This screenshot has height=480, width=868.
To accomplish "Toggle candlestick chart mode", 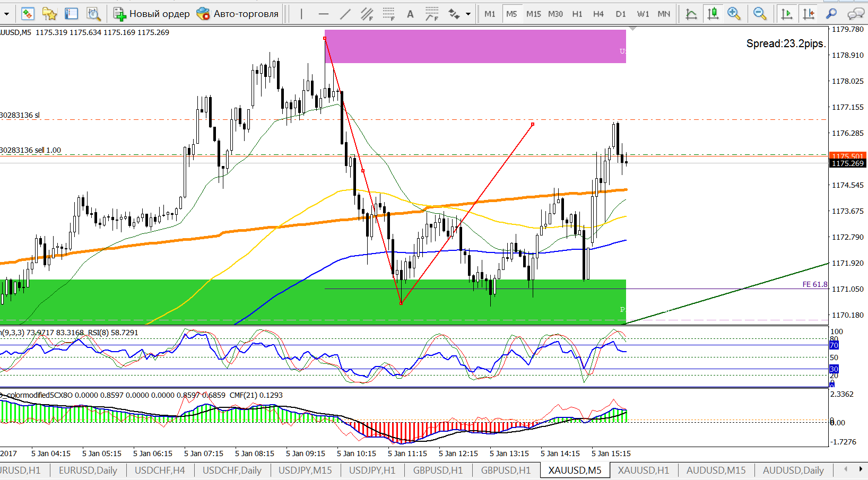I will pos(713,14).
